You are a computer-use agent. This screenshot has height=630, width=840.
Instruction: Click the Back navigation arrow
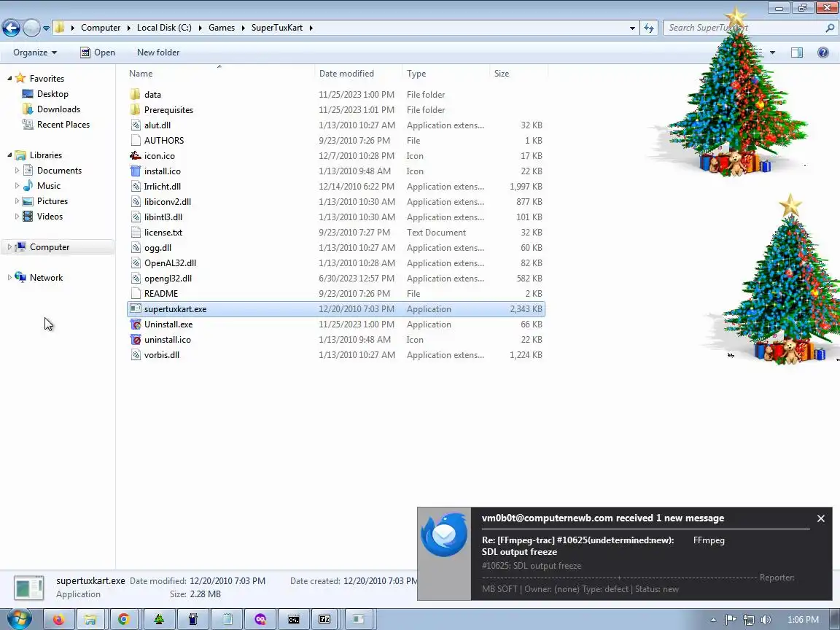click(x=11, y=28)
